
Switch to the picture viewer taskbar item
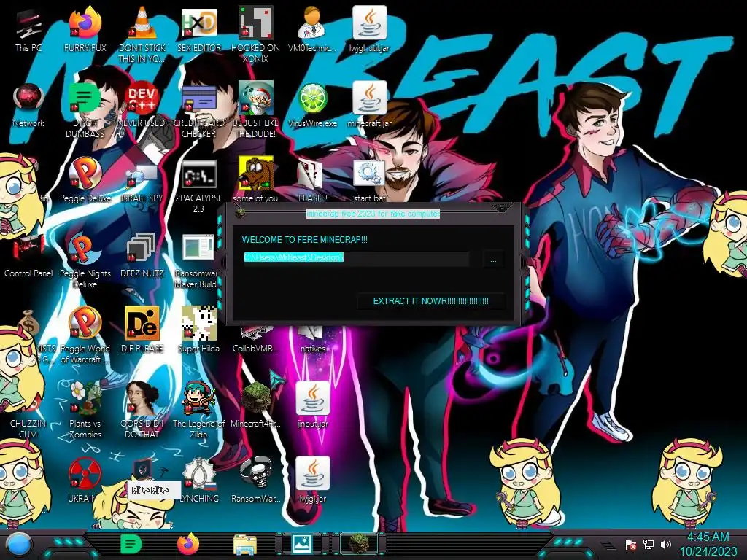coord(302,544)
